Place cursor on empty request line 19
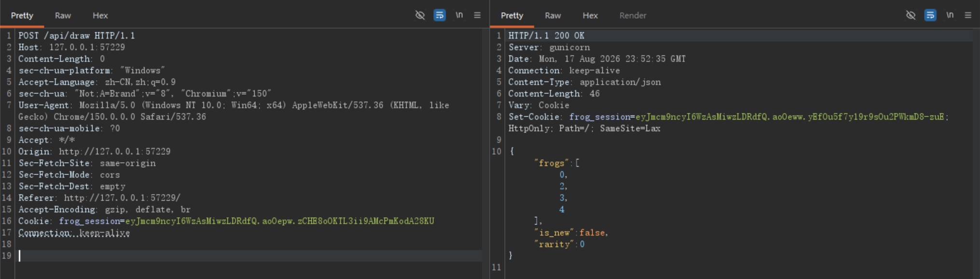Screen dimensions: 980x279 point(250,256)
